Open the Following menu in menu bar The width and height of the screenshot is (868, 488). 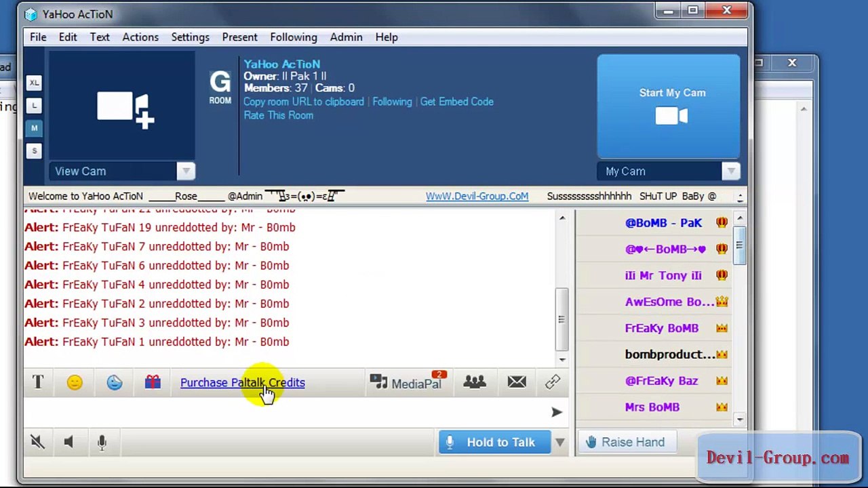294,37
